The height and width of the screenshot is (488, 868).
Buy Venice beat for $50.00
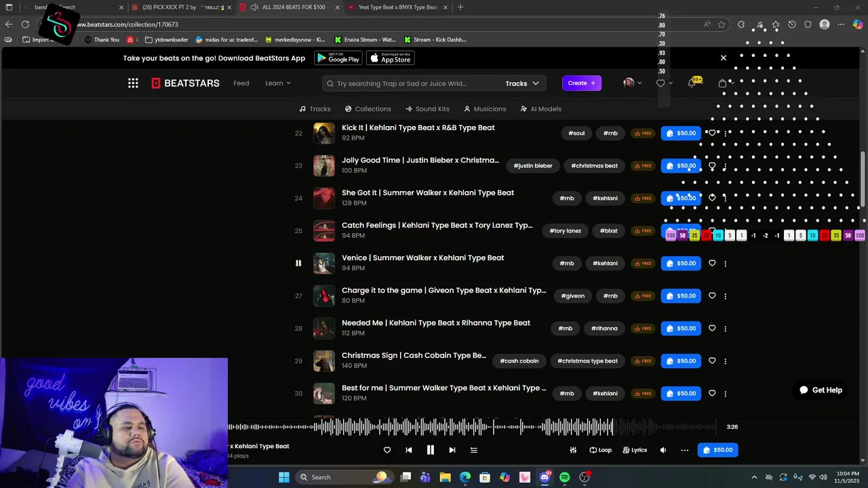[681, 263]
